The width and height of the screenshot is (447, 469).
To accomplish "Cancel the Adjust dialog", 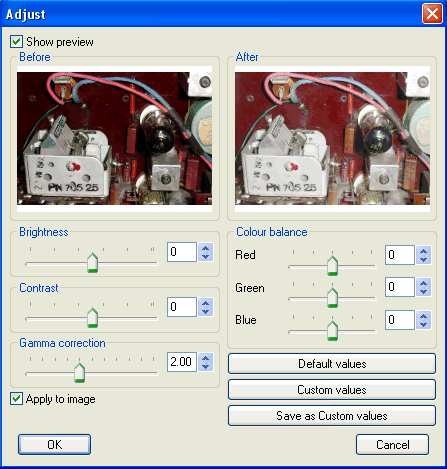I will pyautogui.click(x=392, y=444).
